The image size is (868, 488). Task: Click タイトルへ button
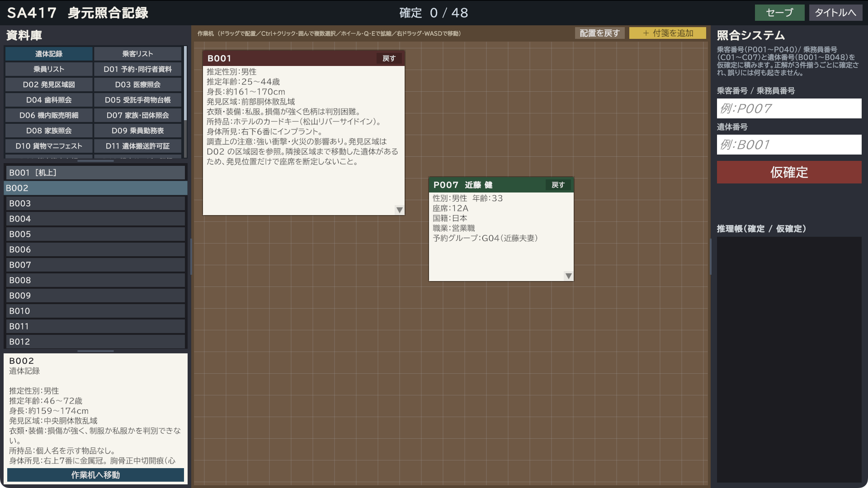pos(835,13)
